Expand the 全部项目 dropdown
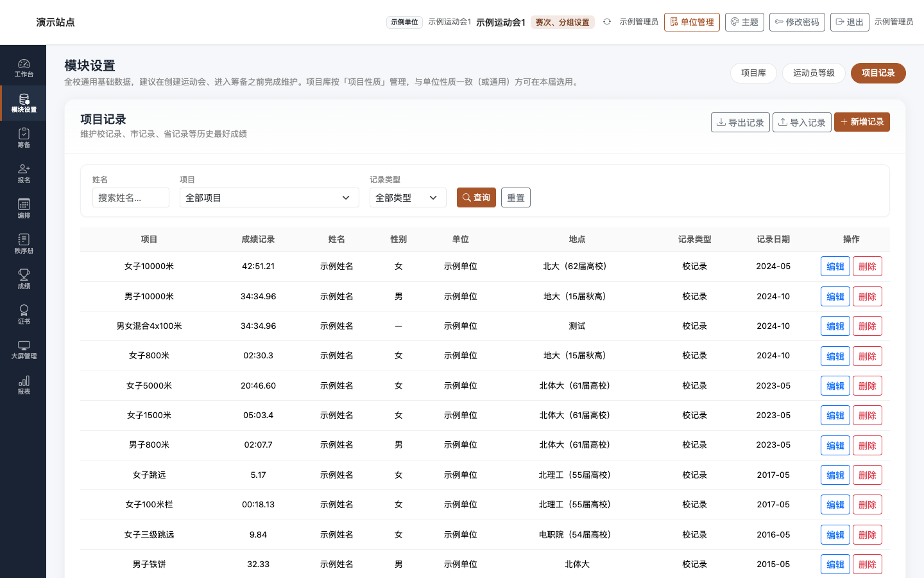This screenshot has height=578, width=924. click(269, 198)
